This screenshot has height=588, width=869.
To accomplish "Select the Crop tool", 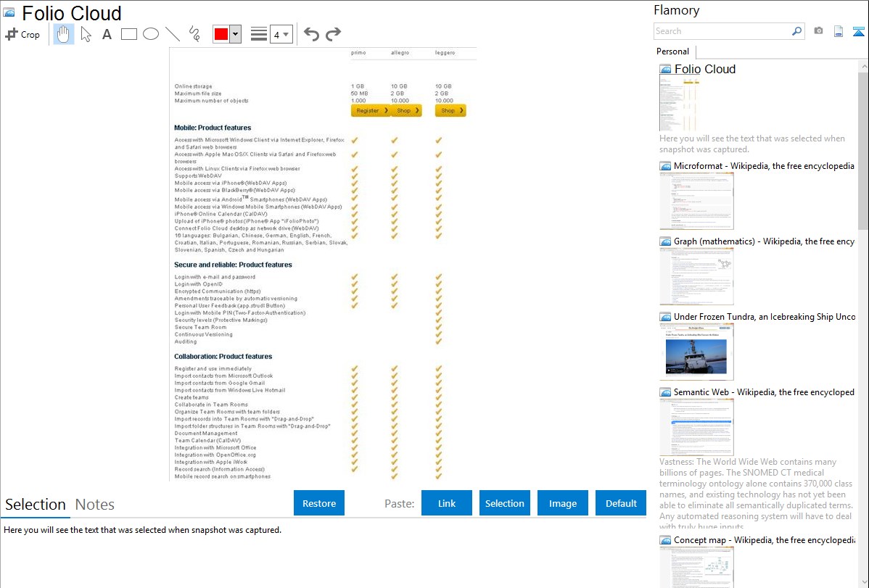I will [x=22, y=34].
